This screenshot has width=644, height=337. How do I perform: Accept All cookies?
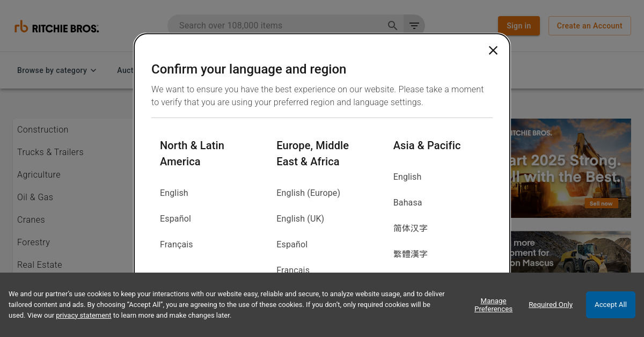click(610, 305)
